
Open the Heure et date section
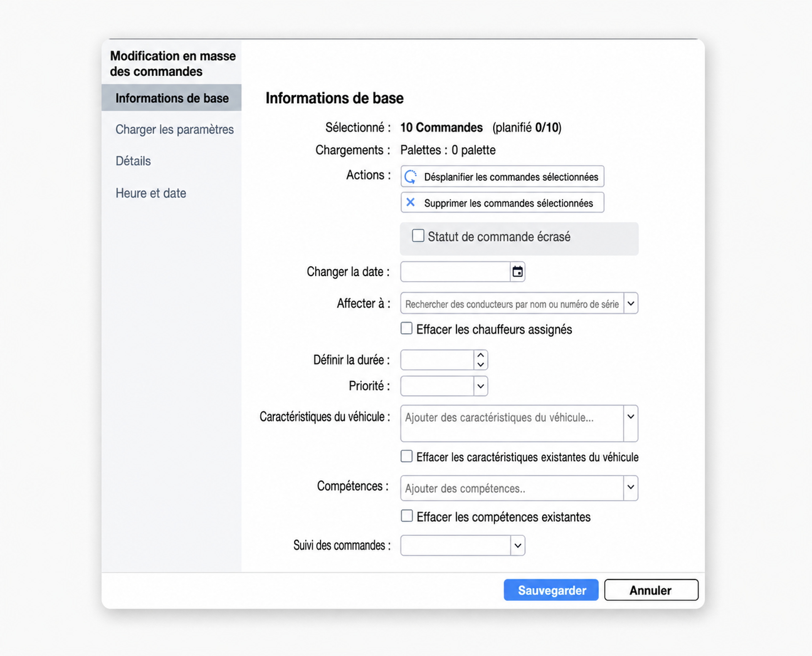(151, 193)
